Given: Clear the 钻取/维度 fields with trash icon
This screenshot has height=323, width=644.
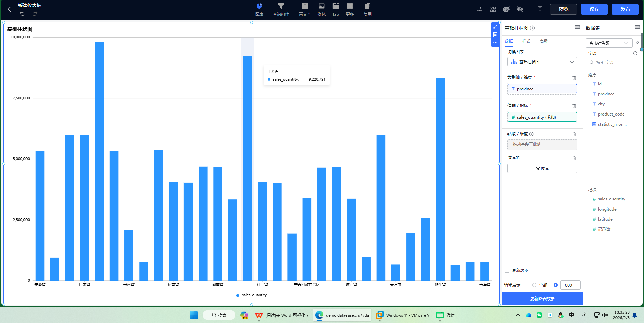Looking at the screenshot, I should click(x=574, y=134).
